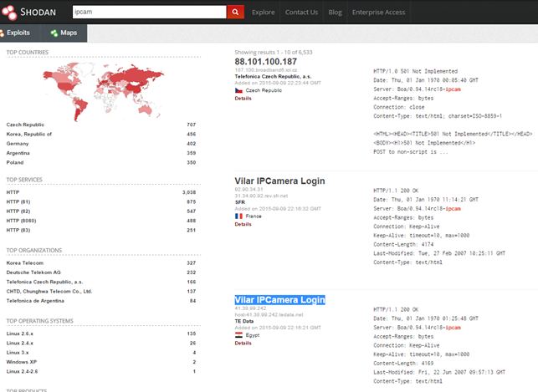
Task: Open the Exploits section
Action: 17,33
